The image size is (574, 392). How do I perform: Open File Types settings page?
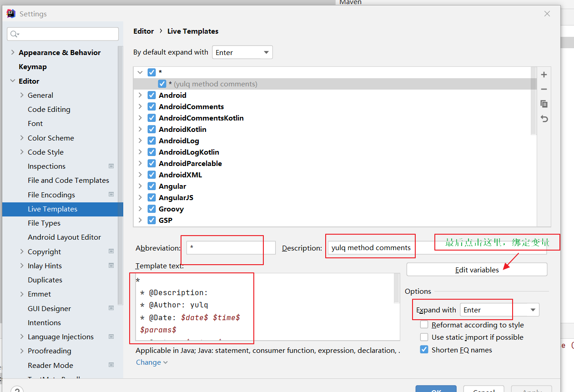[44, 223]
